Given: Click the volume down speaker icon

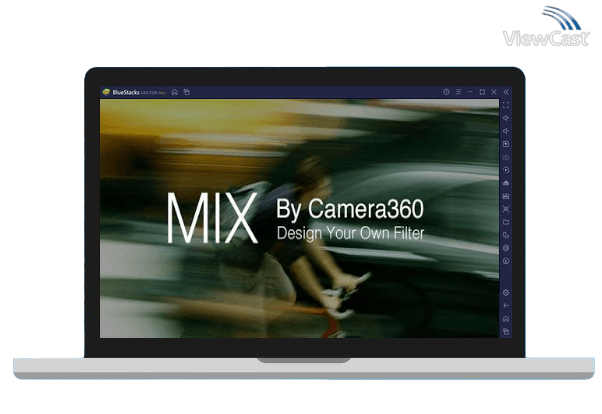Looking at the screenshot, I should point(506,131).
